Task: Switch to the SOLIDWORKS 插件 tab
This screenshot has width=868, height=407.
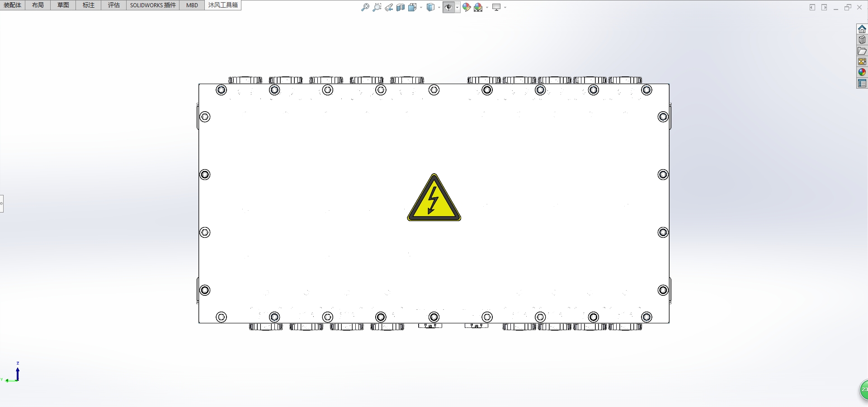Action: click(153, 5)
